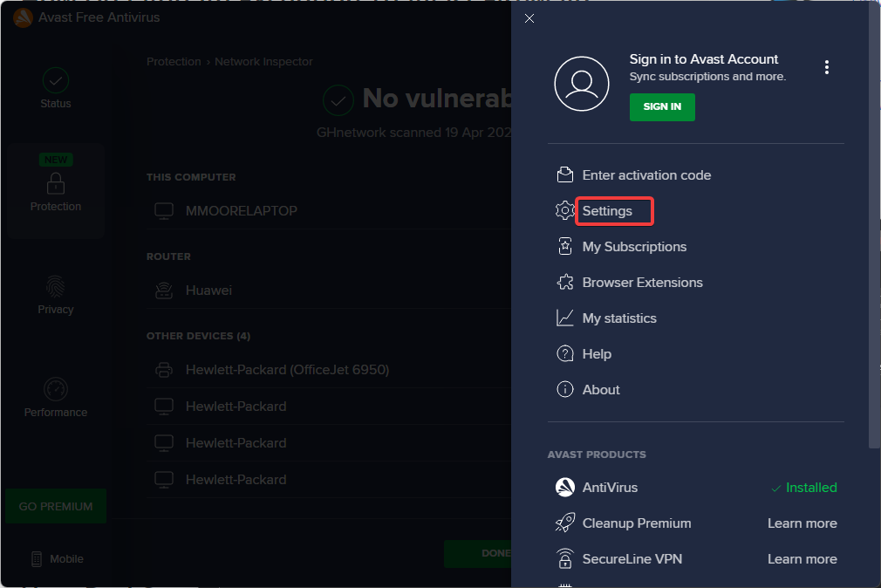Click the AntiVirus product name
This screenshot has height=588, width=881.
[x=610, y=488]
